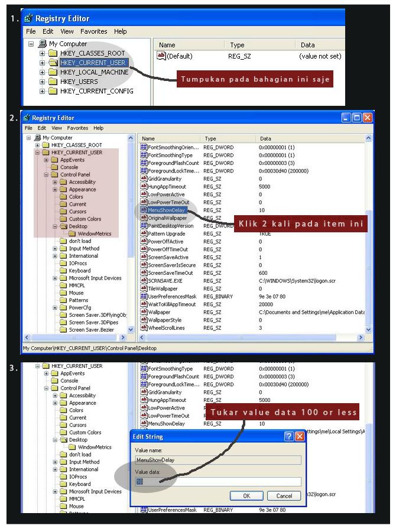Click the WaitToKillAppTimeout string value icon
Viewport: 396px width, 532px height.
tap(144, 304)
